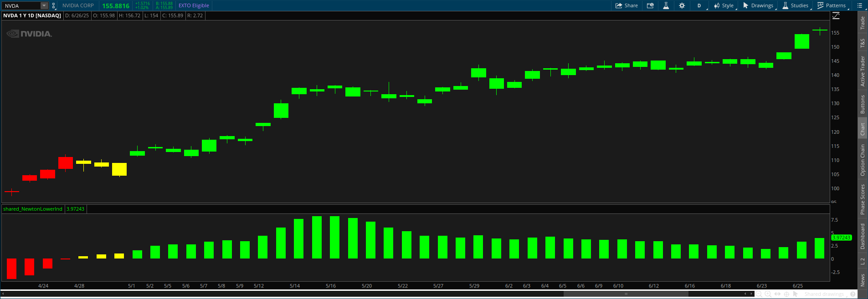Click the R: 2.72 range value
This screenshot has width=868, height=299.
(x=195, y=15)
